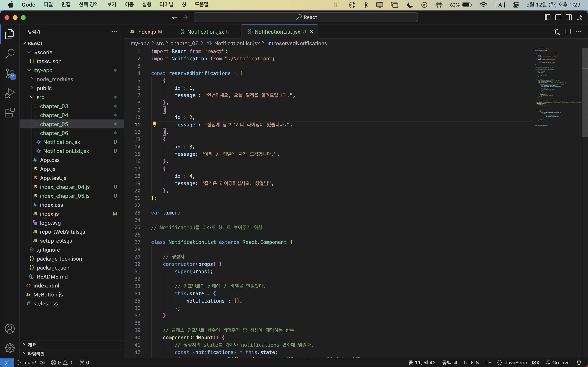
Task: Expand the 타임라인 section
Action: (x=36, y=354)
